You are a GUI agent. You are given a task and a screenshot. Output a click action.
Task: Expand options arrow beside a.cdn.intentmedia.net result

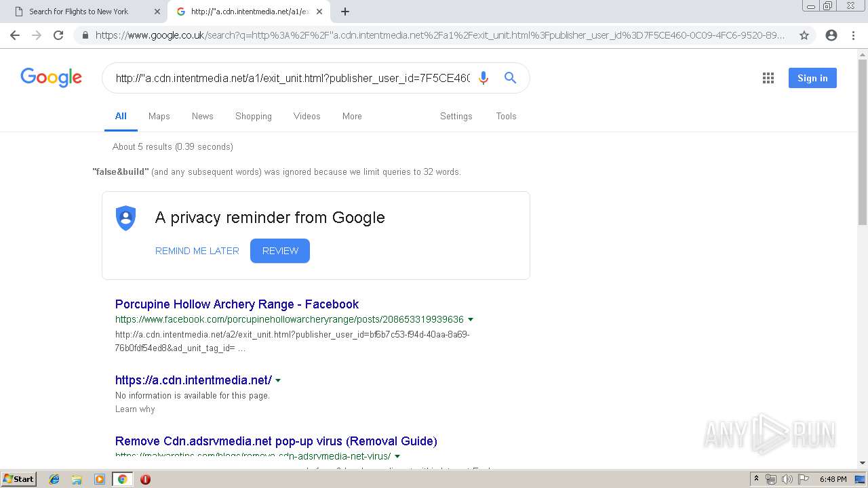coord(278,381)
